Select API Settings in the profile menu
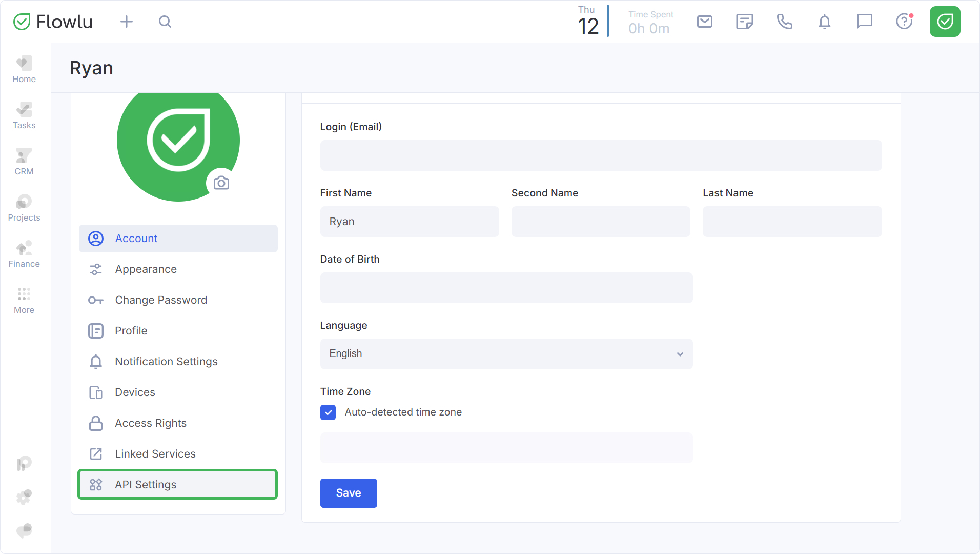 click(x=177, y=484)
